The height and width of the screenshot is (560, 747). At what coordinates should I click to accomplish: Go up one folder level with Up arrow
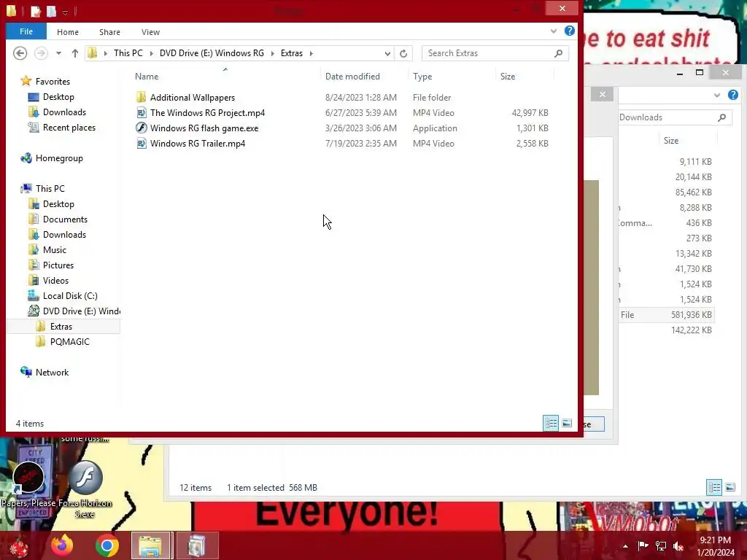pos(75,53)
